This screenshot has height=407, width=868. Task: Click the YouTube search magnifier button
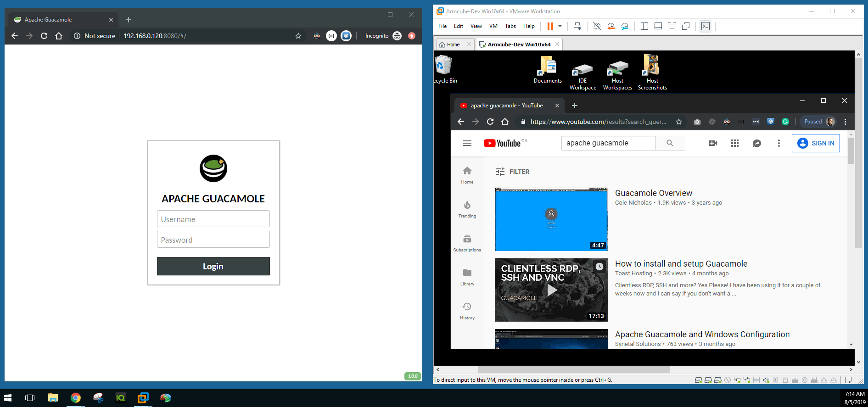(670, 143)
